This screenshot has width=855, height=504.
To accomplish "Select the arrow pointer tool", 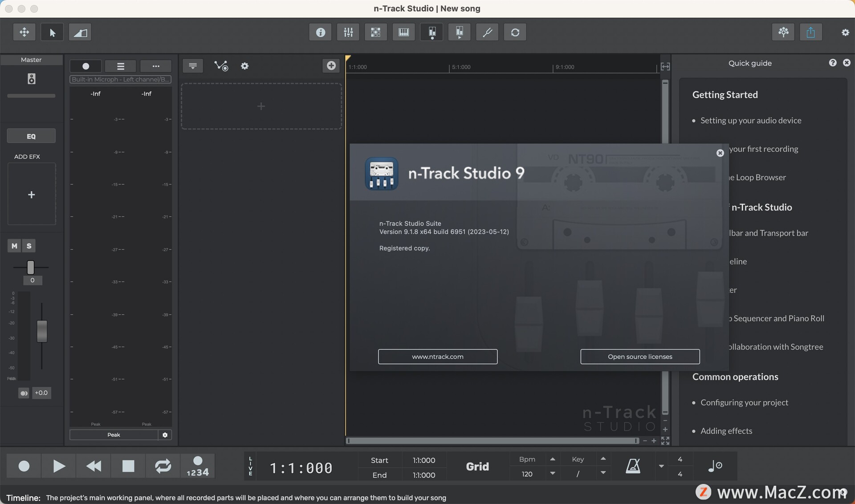I will 52,32.
